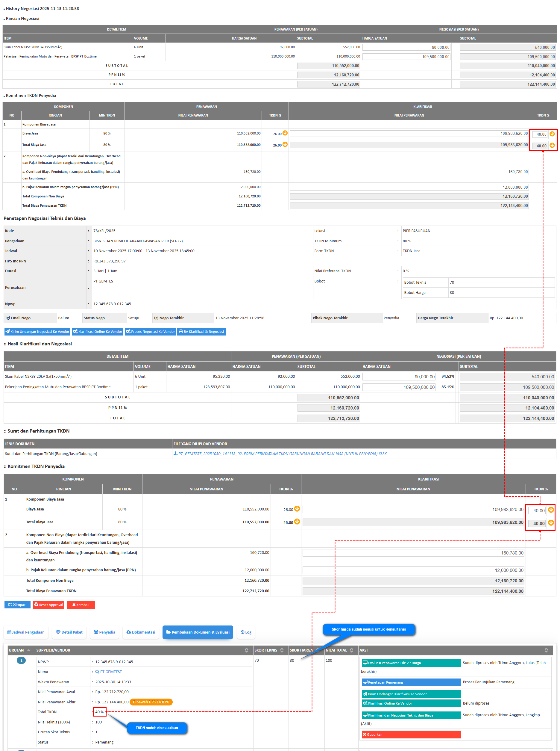The width and height of the screenshot is (560, 751).
Task: Click "13 November 2025 11:28:58" nego timestamp
Action: pos(240,318)
